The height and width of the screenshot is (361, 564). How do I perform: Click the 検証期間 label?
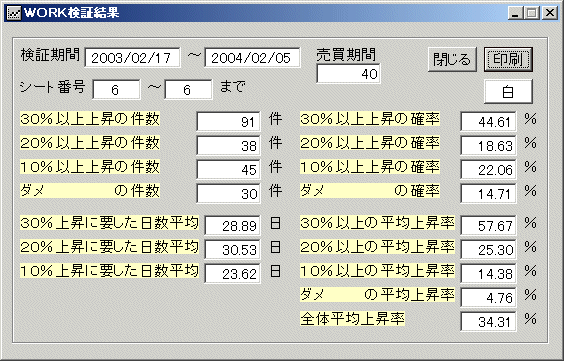click(x=50, y=55)
